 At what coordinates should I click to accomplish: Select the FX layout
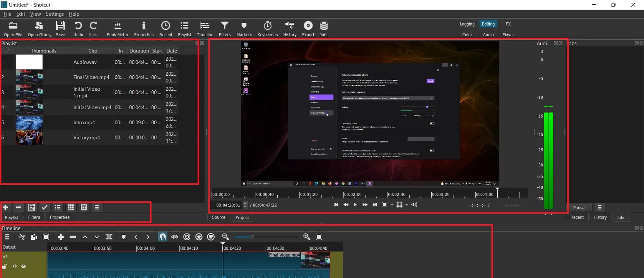[x=508, y=24]
